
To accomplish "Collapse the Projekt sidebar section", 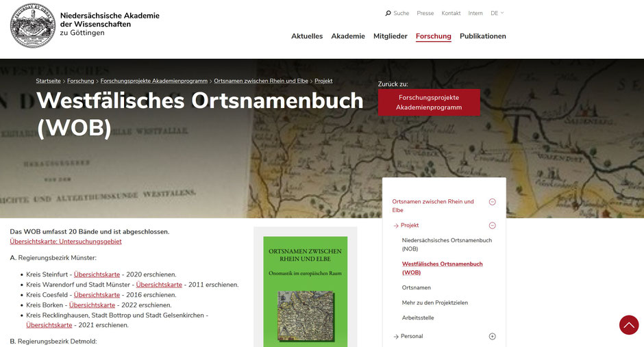I will click(492, 225).
